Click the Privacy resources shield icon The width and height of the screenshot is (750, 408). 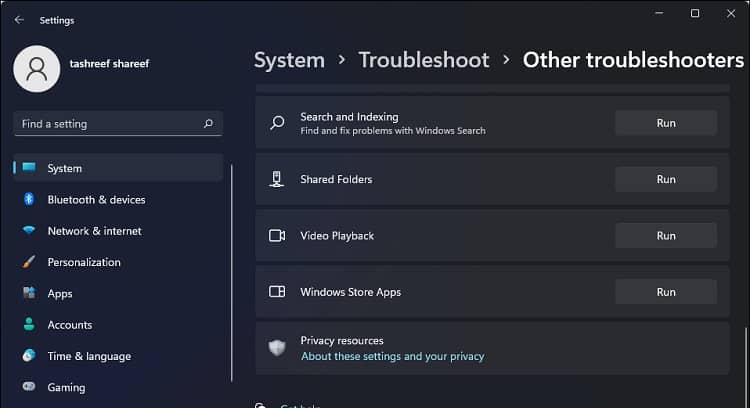[x=277, y=348]
